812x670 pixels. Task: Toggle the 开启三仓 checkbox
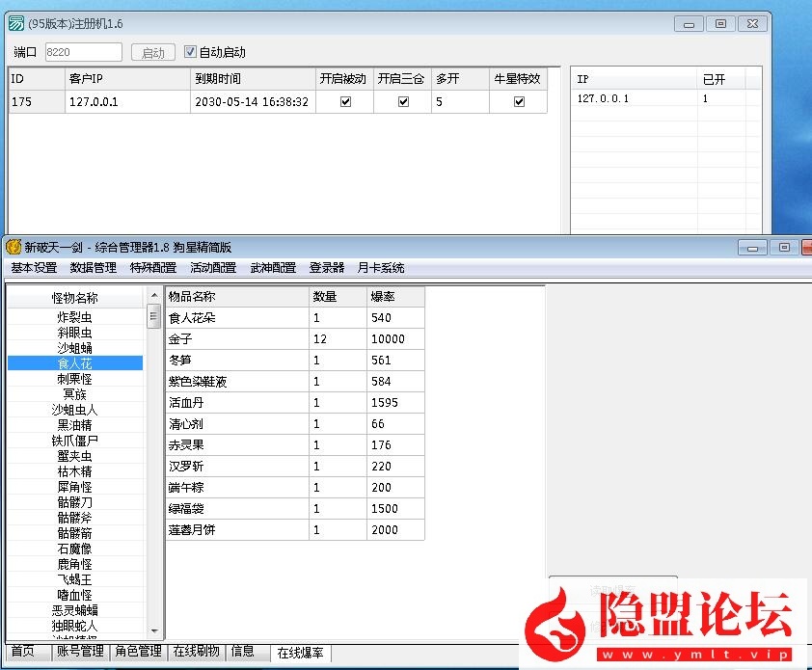pos(402,101)
